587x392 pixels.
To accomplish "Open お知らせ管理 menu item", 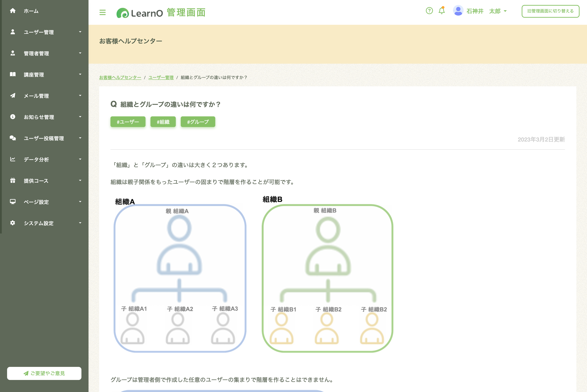I will tap(39, 117).
